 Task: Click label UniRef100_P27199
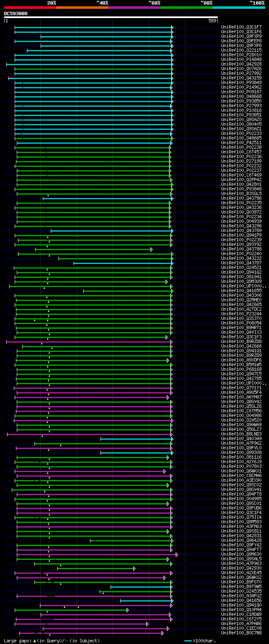[x=241, y=161]
